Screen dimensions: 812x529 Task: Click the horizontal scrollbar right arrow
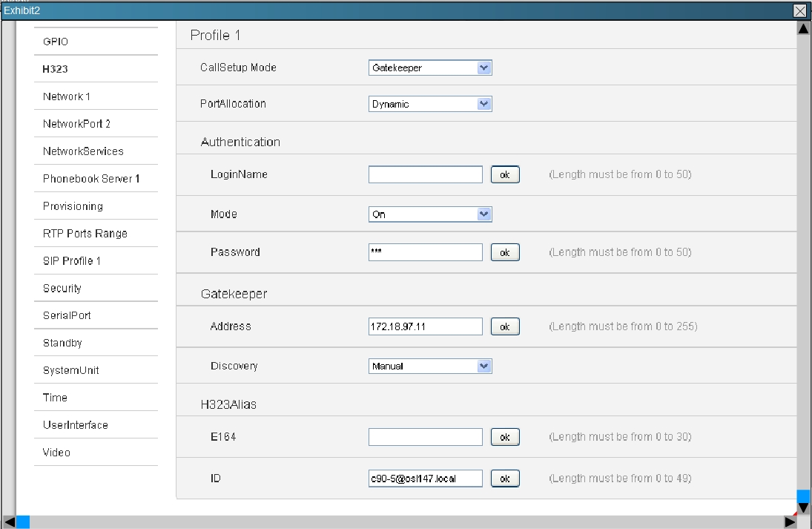(790, 522)
